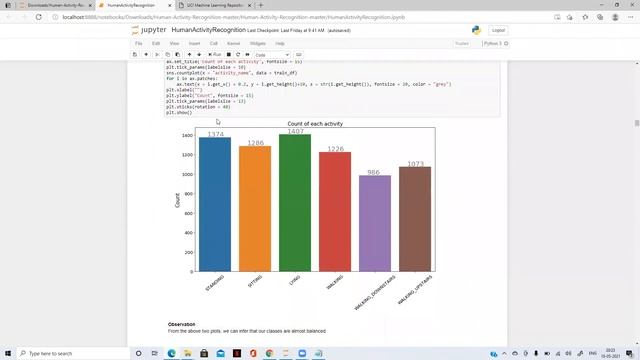640x360 pixels.
Task: Click the page vertical scrollbar thumb
Action: (x=637, y=123)
